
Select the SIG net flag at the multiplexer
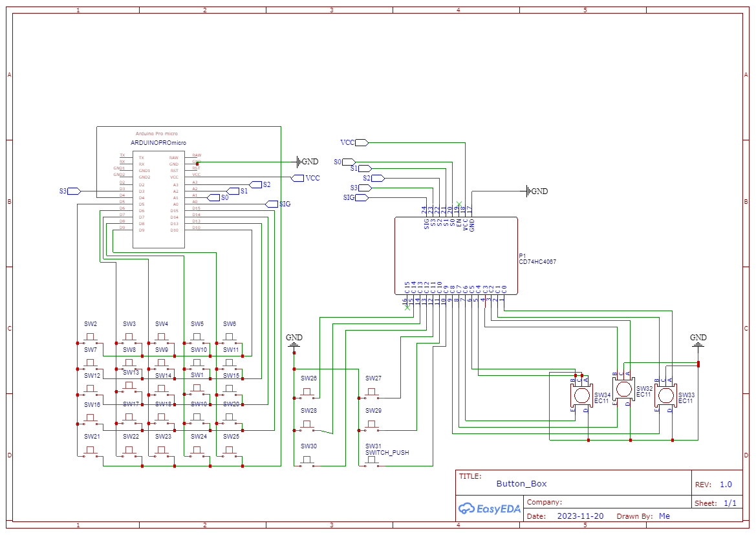(356, 197)
